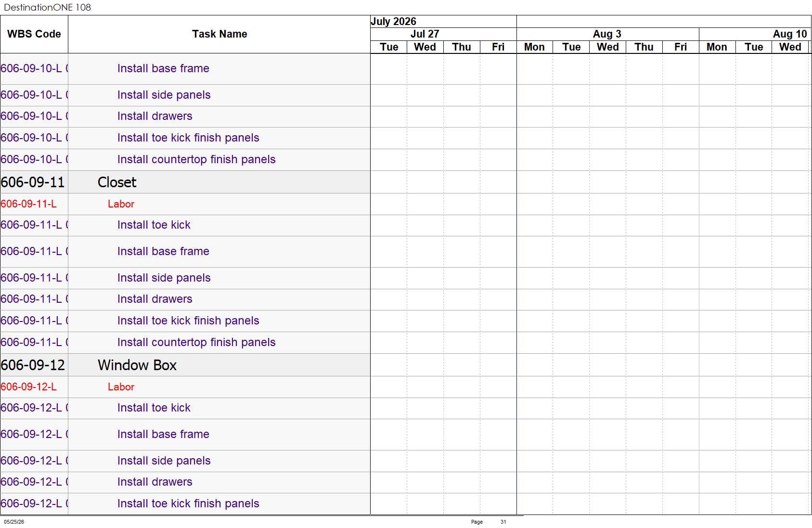This screenshot has width=812, height=528.
Task: Click Install countertop finish panels above Closet
Action: [196, 160]
